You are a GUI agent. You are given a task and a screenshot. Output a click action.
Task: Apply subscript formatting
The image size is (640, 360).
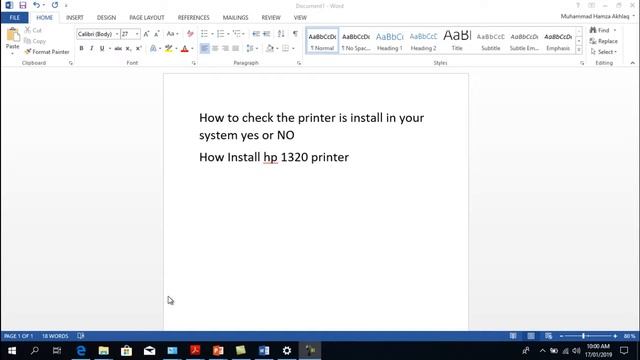point(128,49)
